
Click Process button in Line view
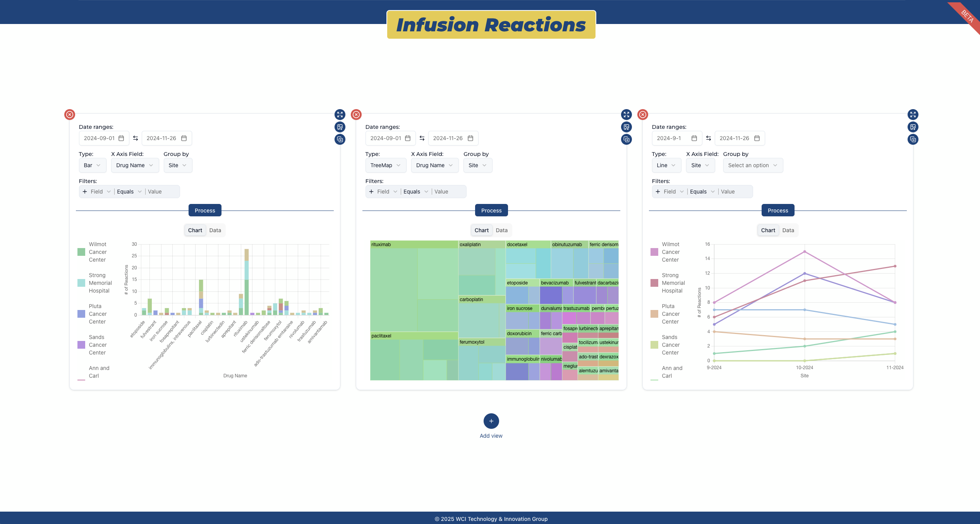778,211
